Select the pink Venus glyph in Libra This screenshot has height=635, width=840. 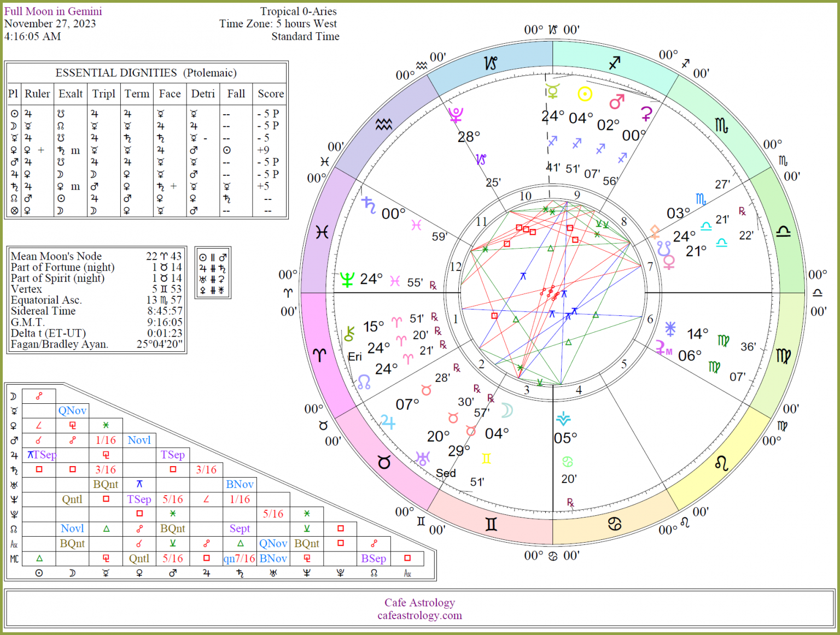(x=669, y=263)
